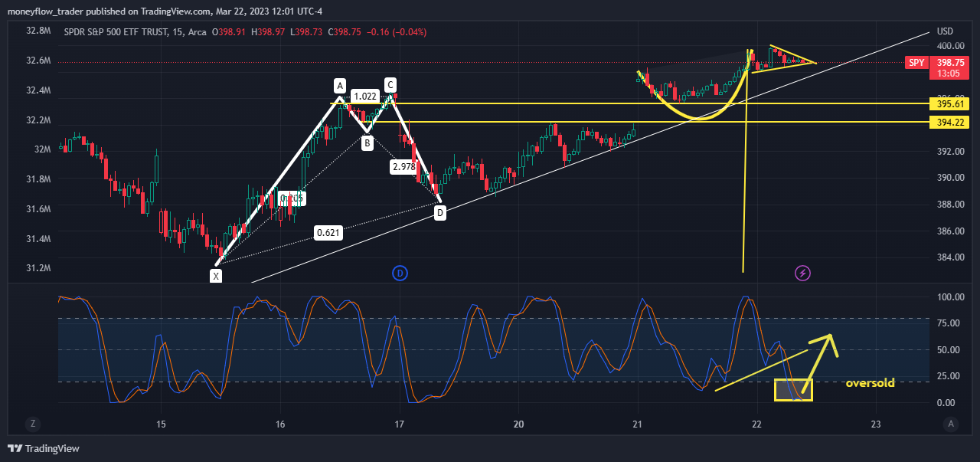Click the red SPY symbol label
980x462 pixels.
[x=916, y=63]
